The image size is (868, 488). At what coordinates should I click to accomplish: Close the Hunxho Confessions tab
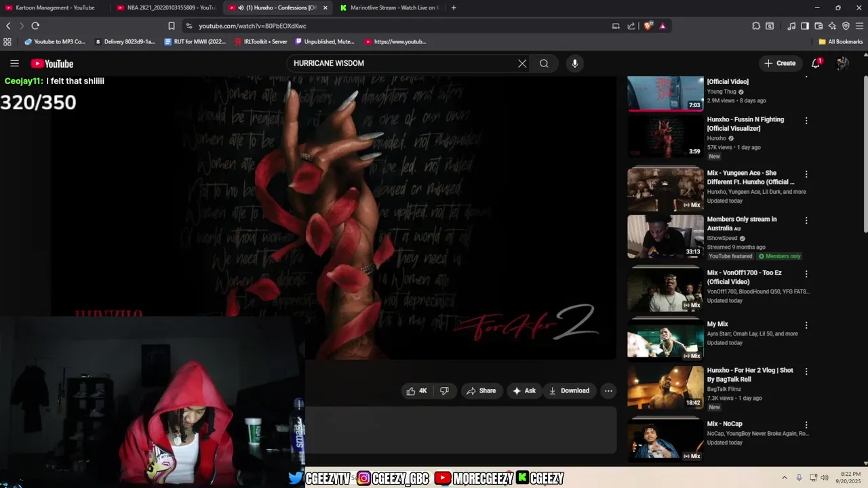[325, 7]
